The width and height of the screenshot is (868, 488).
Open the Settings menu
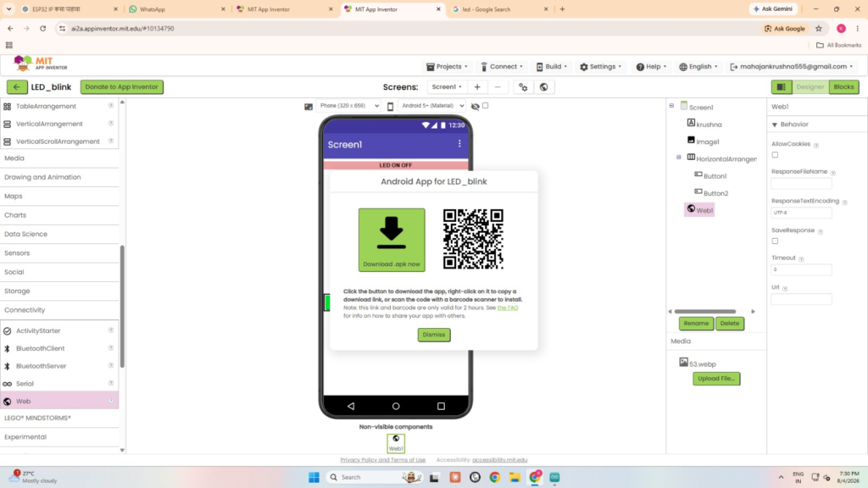coord(601,66)
